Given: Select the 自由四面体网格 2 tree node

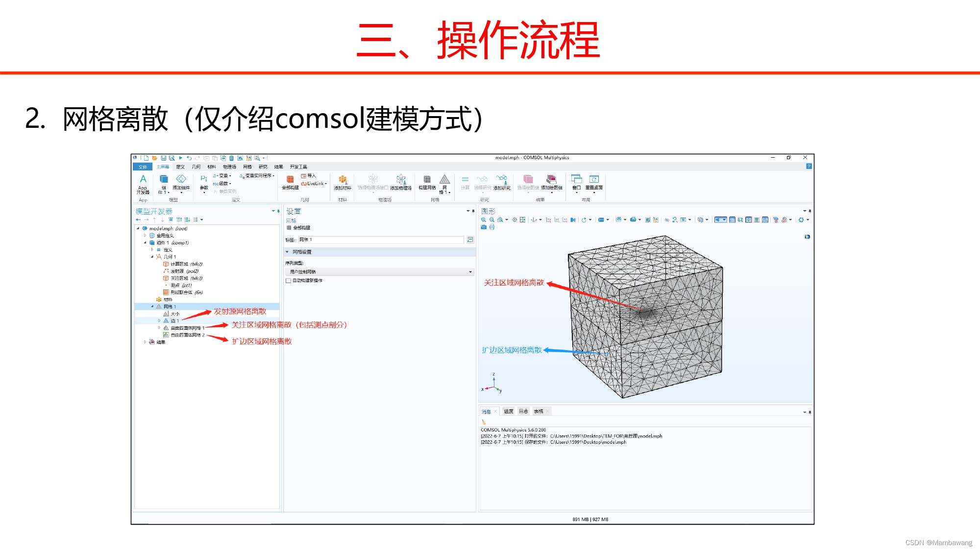Looking at the screenshot, I should point(187,335).
